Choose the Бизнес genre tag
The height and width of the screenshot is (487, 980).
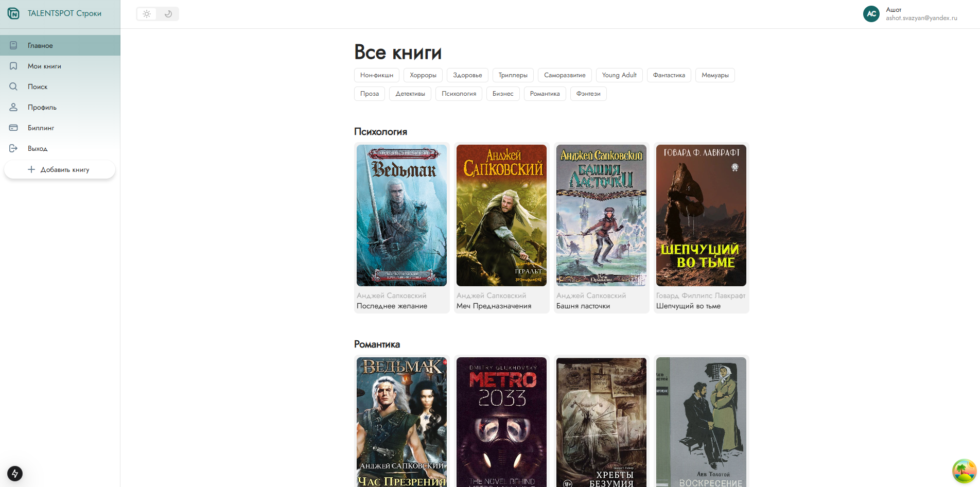[503, 94]
